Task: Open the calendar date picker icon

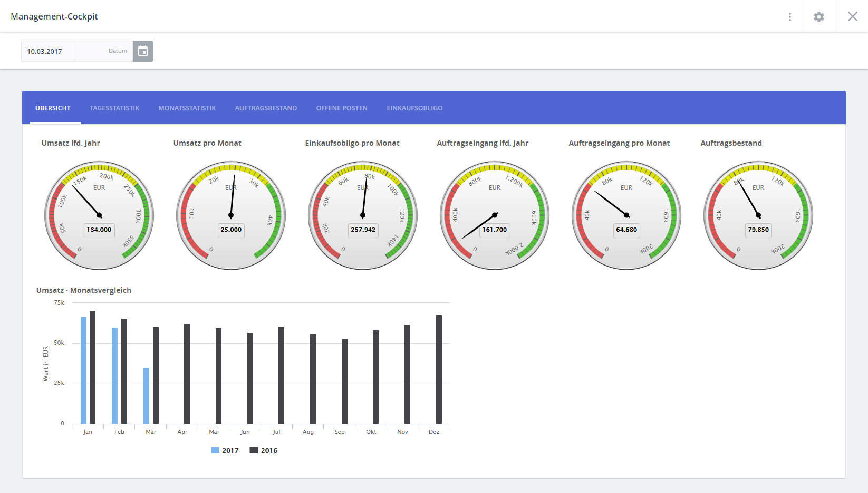Action: tap(142, 51)
